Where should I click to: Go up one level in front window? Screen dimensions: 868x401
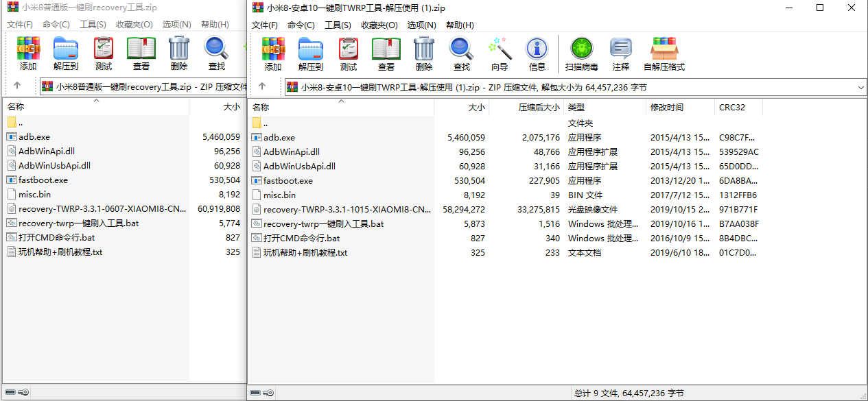point(261,87)
